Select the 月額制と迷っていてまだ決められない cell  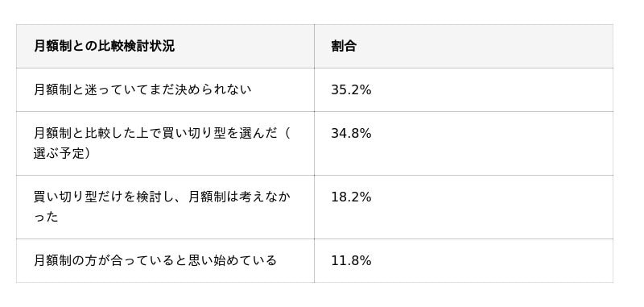tap(165, 89)
